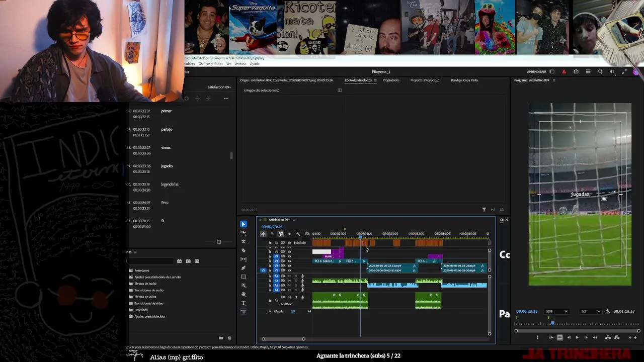The image size is (644, 362).
Task: Open the timeline sequence panel menu
Action: (294, 220)
